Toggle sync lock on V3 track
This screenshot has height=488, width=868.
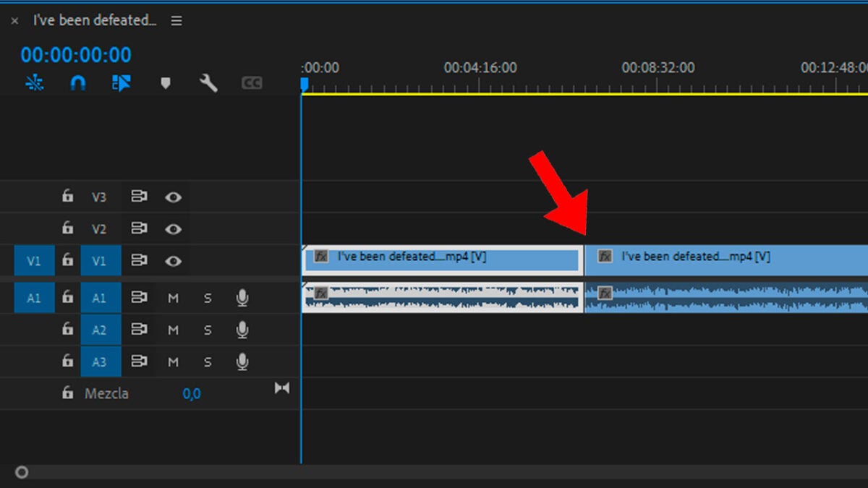[x=139, y=197]
